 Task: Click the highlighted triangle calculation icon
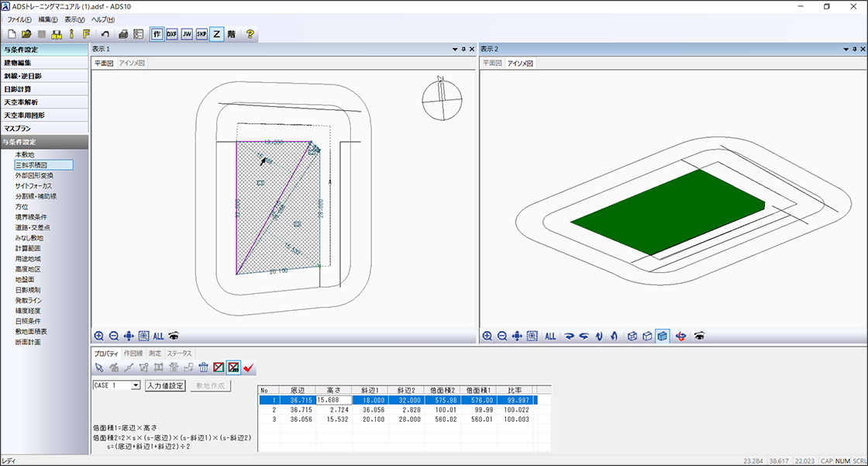tap(233, 368)
